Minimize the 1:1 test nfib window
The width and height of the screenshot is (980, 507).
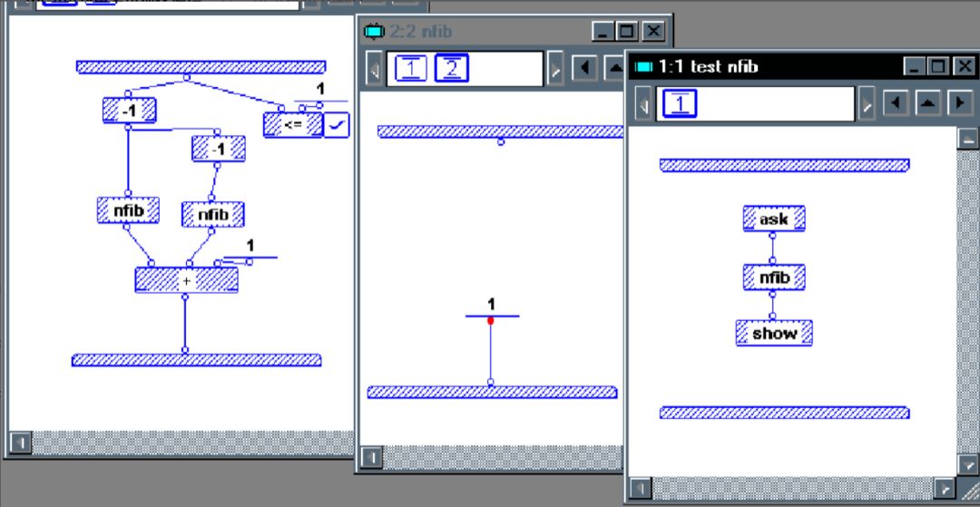coord(915,66)
